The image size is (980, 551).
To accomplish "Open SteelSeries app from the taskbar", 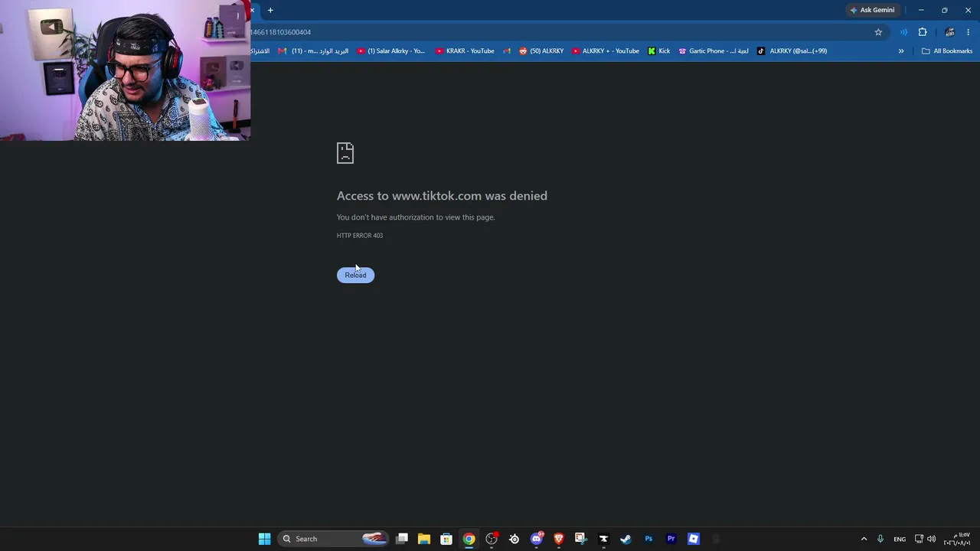I will (x=514, y=539).
